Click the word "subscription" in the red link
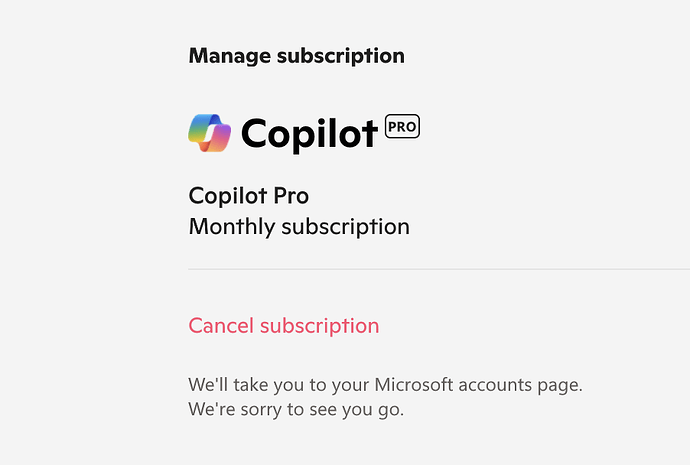 point(319,327)
